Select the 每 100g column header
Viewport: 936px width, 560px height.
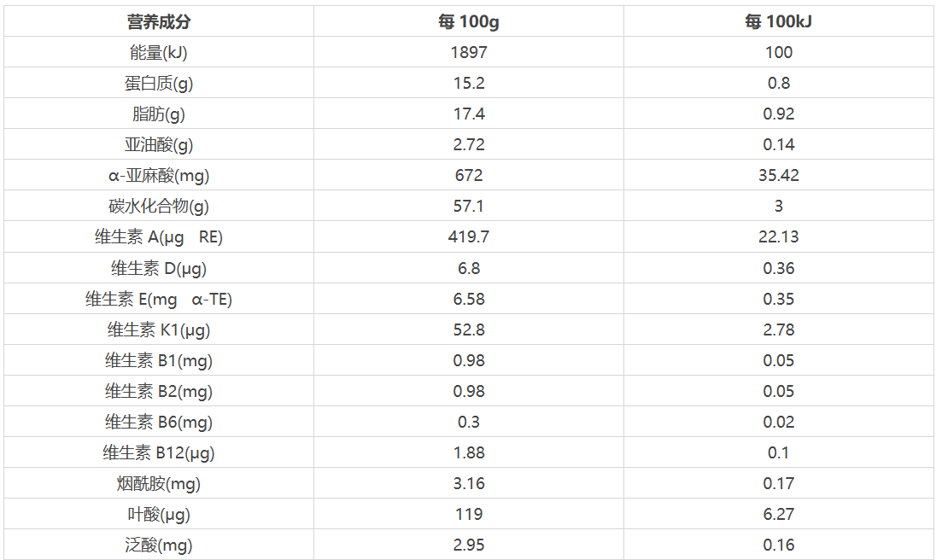468,21
